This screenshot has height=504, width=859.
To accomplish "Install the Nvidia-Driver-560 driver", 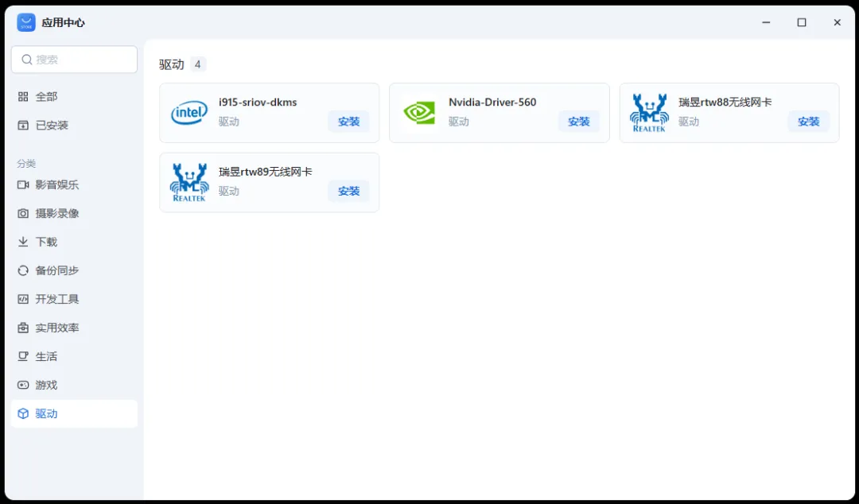I will pyautogui.click(x=578, y=122).
